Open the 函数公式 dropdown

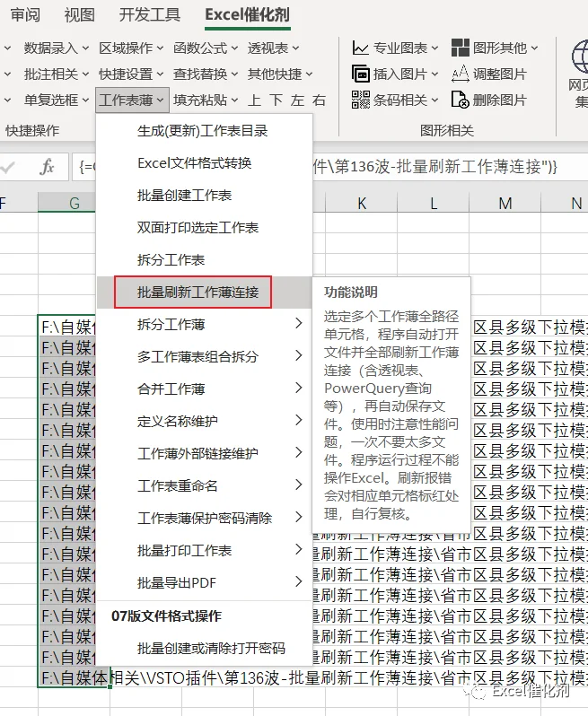[206, 48]
